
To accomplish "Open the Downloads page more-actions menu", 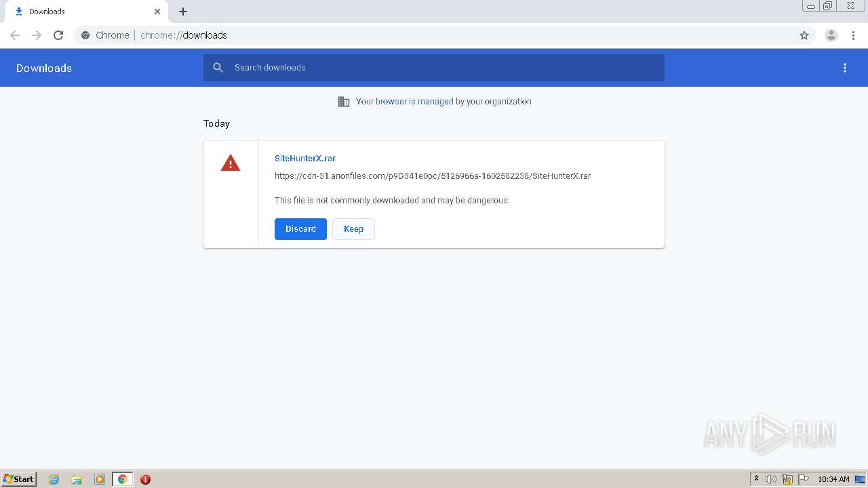I will pos(845,68).
